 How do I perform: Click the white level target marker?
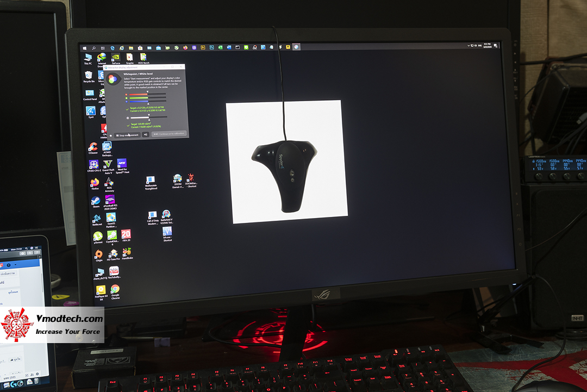point(149,115)
